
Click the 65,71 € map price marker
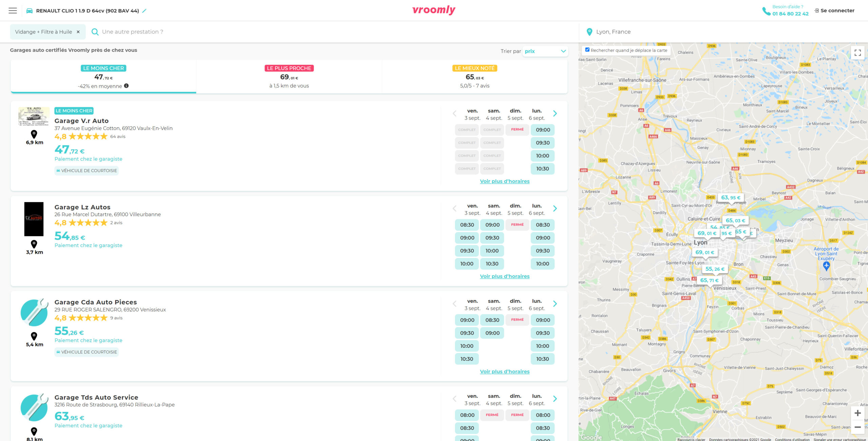click(709, 280)
